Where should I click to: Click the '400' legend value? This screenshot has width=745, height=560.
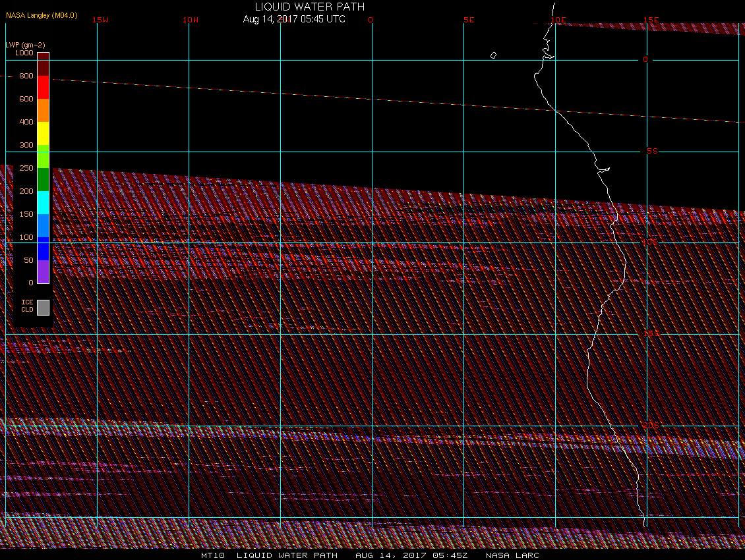pos(26,122)
